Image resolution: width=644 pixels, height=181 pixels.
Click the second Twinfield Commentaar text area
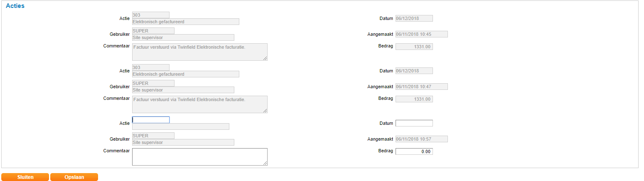[x=199, y=104]
